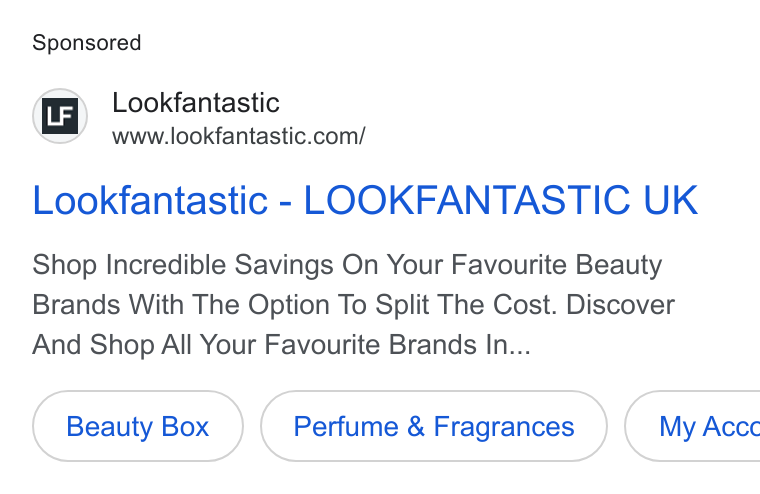Open the Perfume & Fragrances sitelink chip
Image resolution: width=760 pixels, height=494 pixels.
[434, 426]
